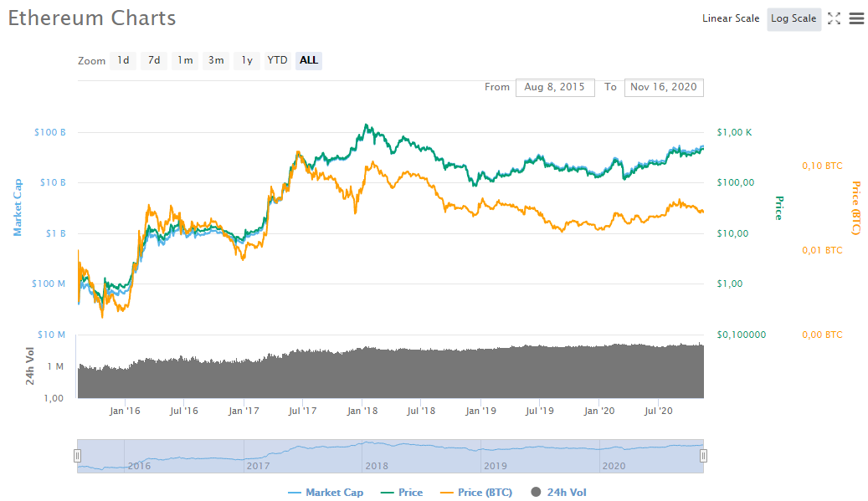Open the chart hamburger menu
This screenshot has height=501, width=868.
click(x=856, y=18)
